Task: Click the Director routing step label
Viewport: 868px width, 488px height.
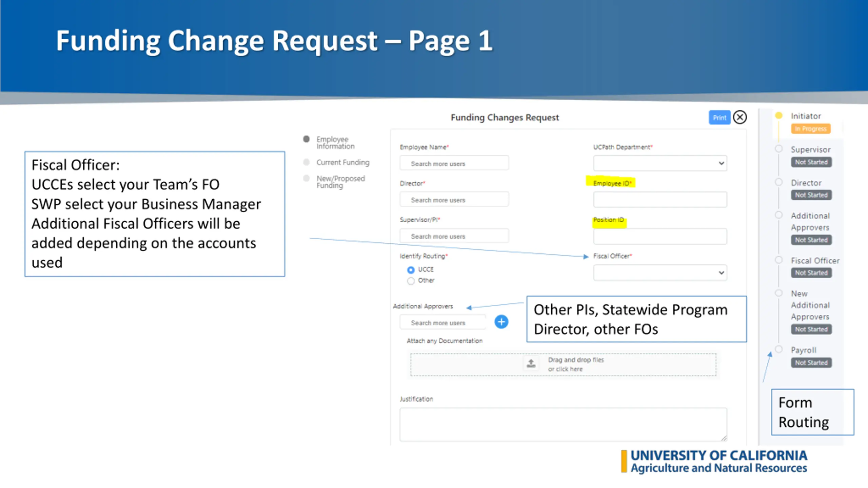Action: tap(806, 183)
